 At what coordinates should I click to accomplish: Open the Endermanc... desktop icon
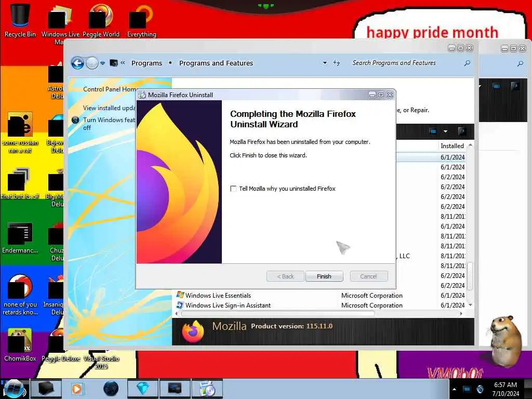(20, 237)
